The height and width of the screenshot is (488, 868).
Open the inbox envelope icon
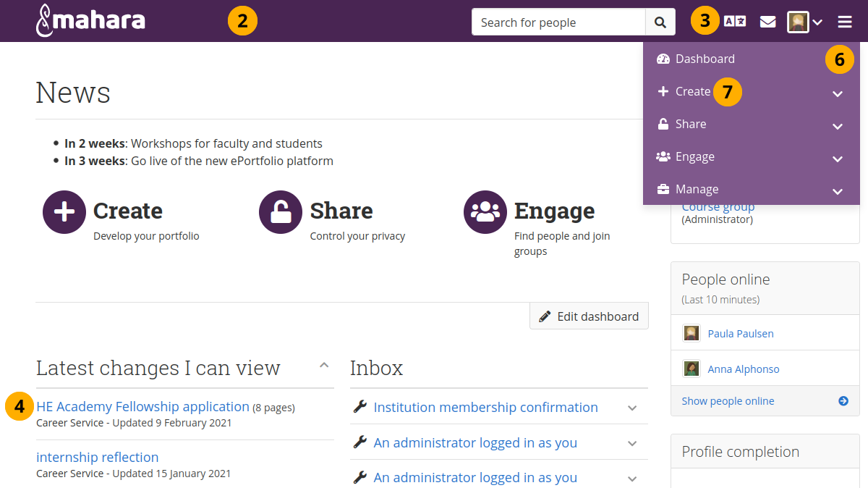pyautogui.click(x=767, y=22)
